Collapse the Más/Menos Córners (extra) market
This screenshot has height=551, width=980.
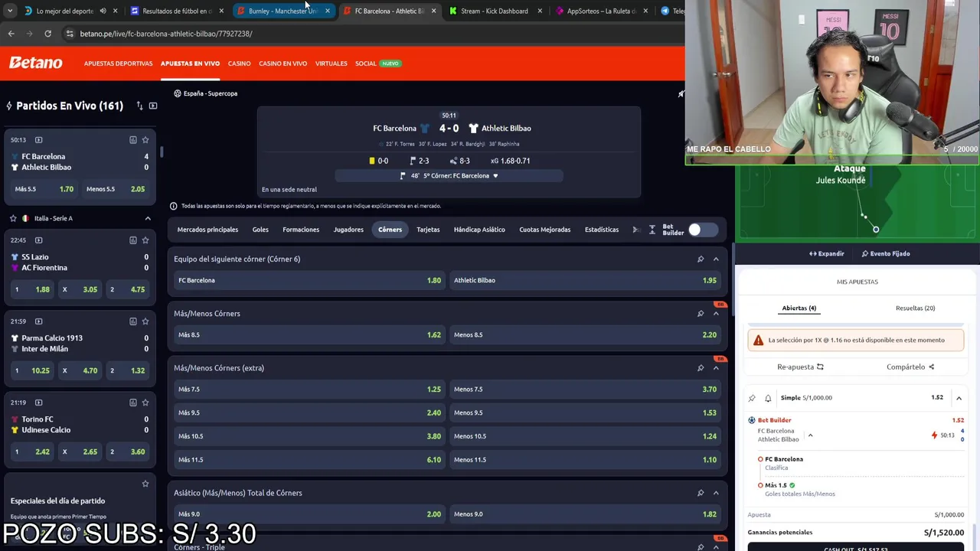(716, 368)
